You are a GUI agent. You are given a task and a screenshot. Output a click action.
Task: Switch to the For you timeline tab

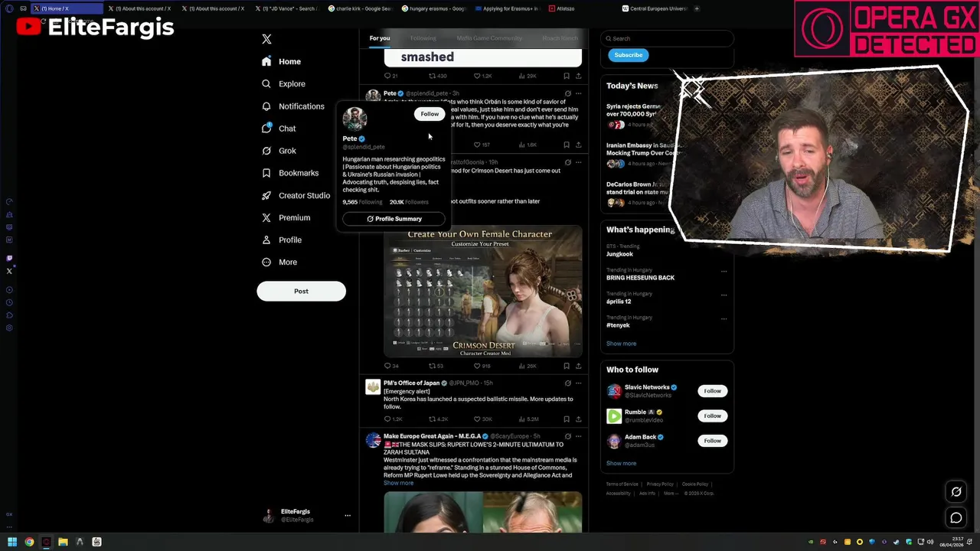tap(380, 38)
